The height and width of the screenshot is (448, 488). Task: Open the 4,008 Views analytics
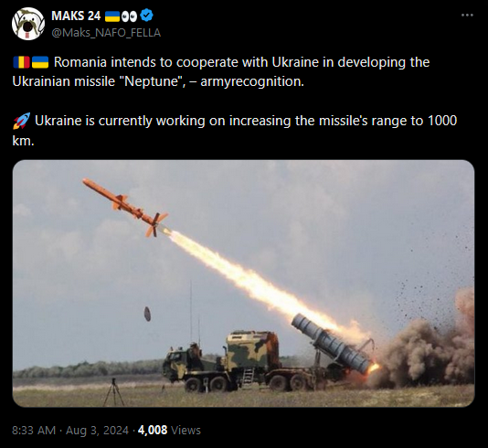[x=169, y=431]
